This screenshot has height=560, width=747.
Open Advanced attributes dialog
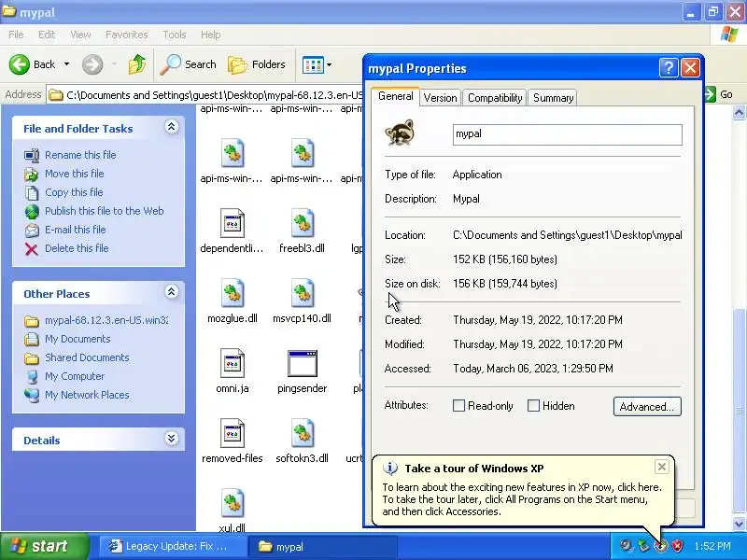pyautogui.click(x=647, y=407)
